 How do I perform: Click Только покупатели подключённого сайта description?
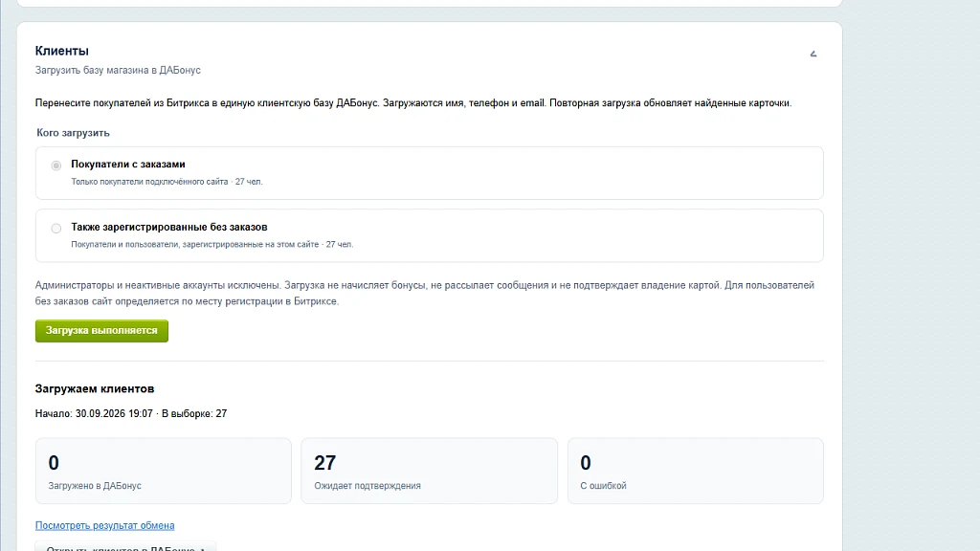pyautogui.click(x=149, y=182)
